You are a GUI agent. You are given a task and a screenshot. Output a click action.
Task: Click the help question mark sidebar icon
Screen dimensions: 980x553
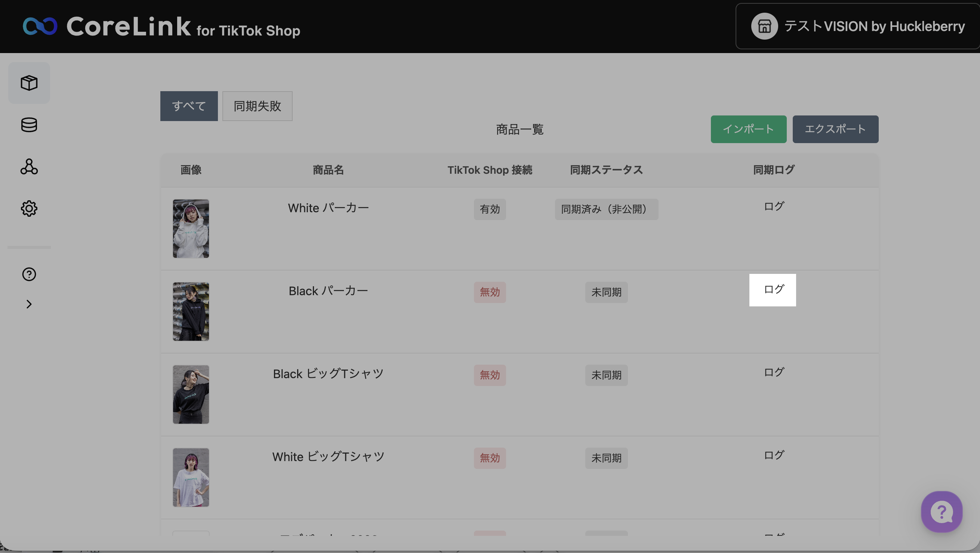click(x=29, y=274)
